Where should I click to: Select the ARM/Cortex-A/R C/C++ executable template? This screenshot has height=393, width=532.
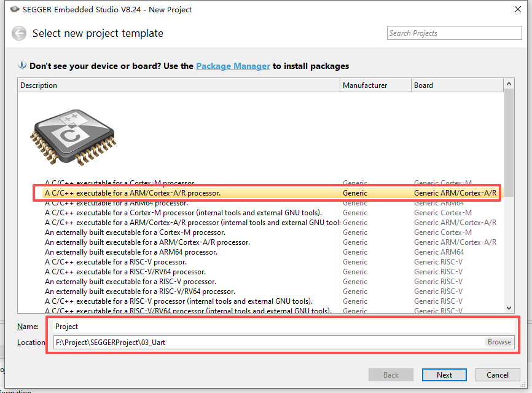(x=133, y=193)
